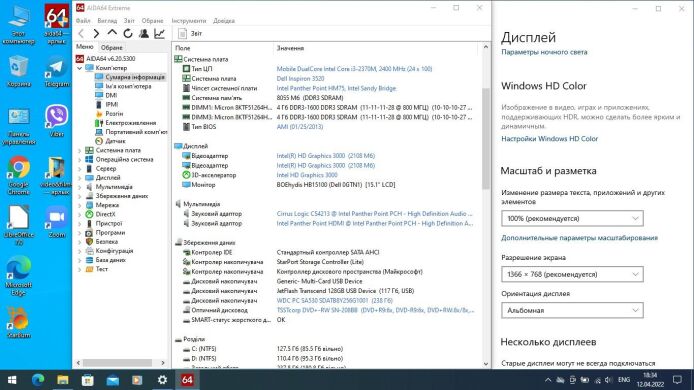This screenshot has height=390, width=694.
Task: Open the display orientation Альбомная dropdown
Action: pyautogui.click(x=572, y=310)
